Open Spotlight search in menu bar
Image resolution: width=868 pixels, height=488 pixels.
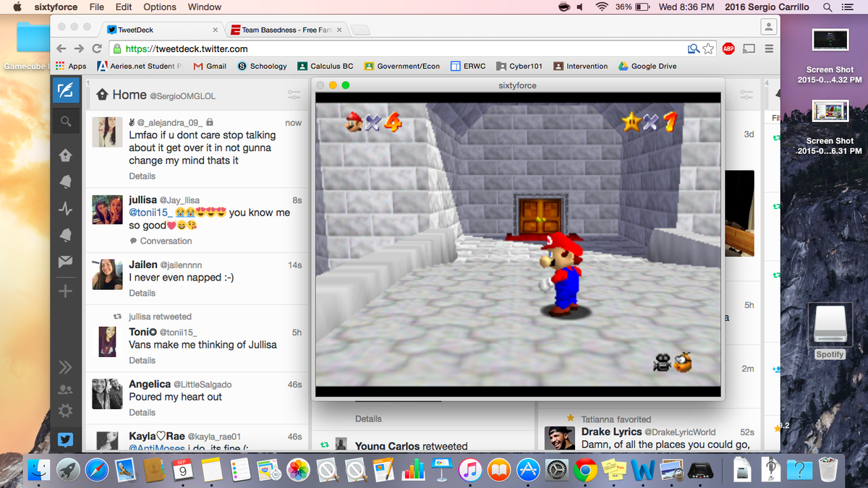pos(827,7)
